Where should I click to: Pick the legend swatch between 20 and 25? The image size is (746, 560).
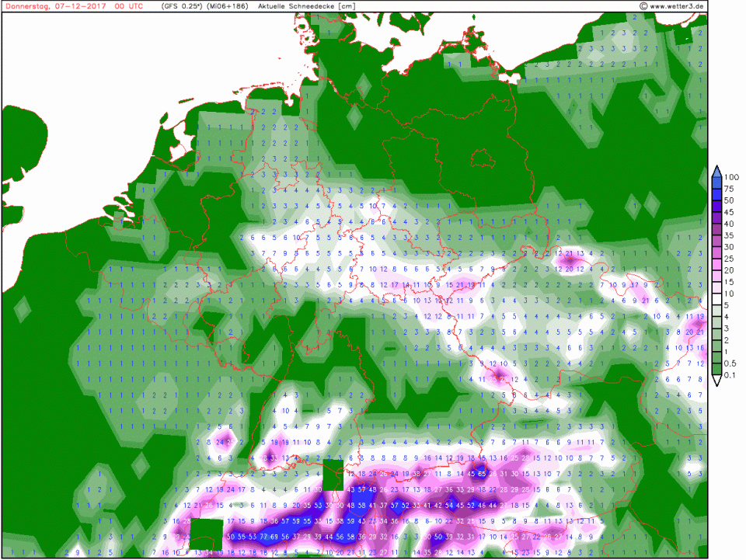(716, 264)
